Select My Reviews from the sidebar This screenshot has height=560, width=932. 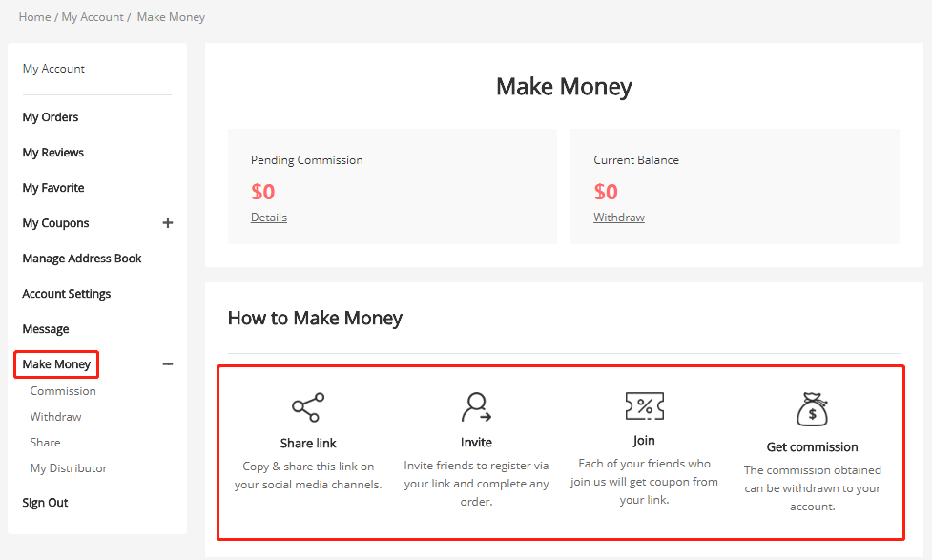click(53, 153)
